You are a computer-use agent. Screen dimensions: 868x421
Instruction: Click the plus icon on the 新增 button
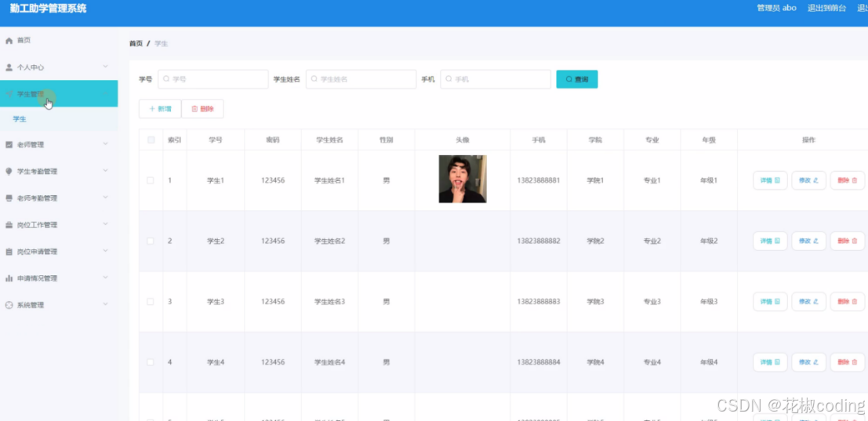tap(152, 109)
